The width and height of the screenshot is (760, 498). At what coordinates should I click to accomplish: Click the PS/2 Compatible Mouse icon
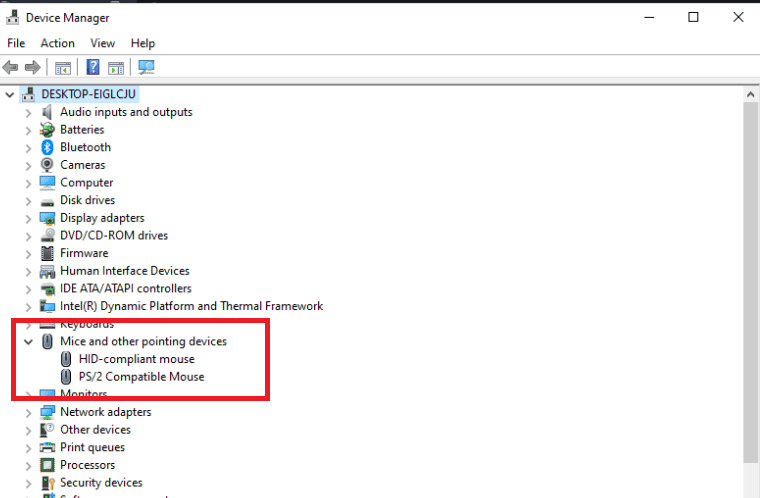[66, 377]
